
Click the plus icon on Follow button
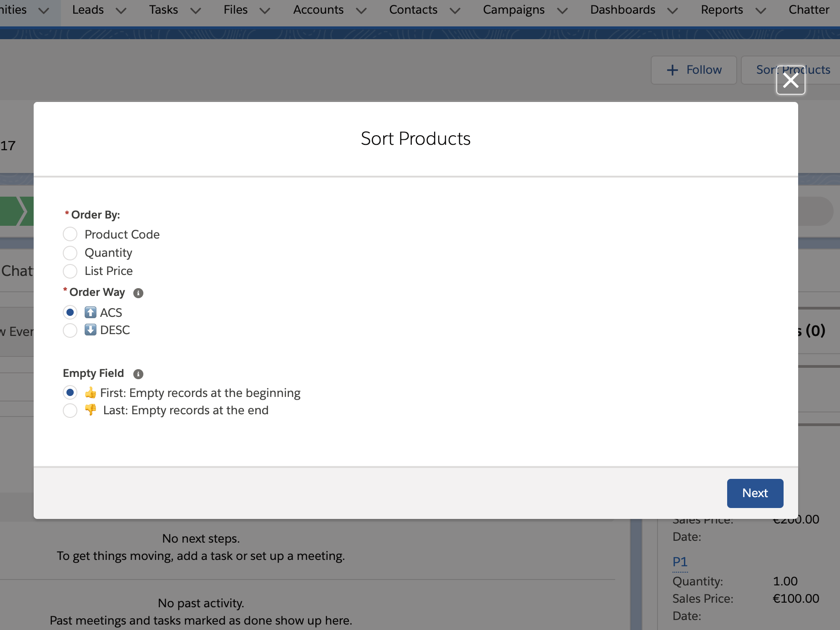tap(672, 70)
